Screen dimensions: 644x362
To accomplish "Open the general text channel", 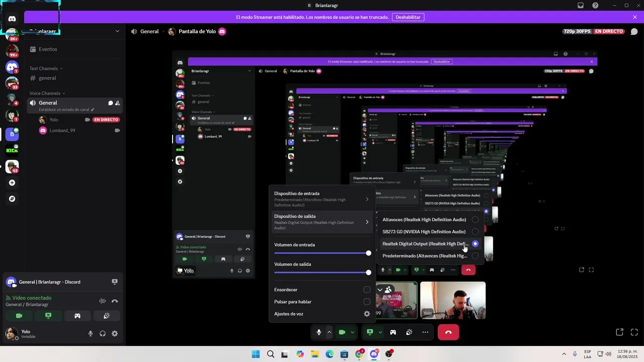I will [75, 78].
